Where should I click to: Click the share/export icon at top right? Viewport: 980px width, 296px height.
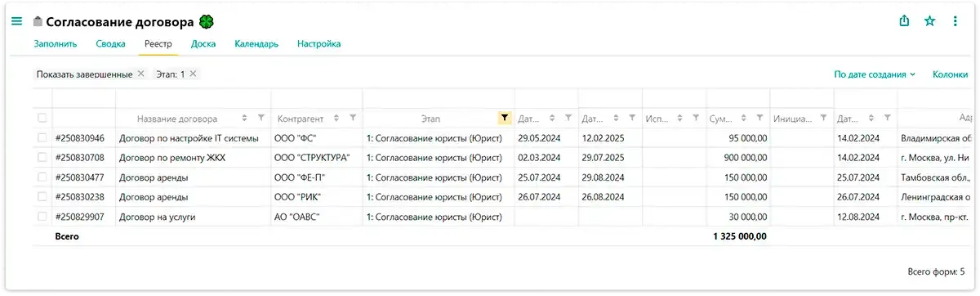pyautogui.click(x=904, y=21)
